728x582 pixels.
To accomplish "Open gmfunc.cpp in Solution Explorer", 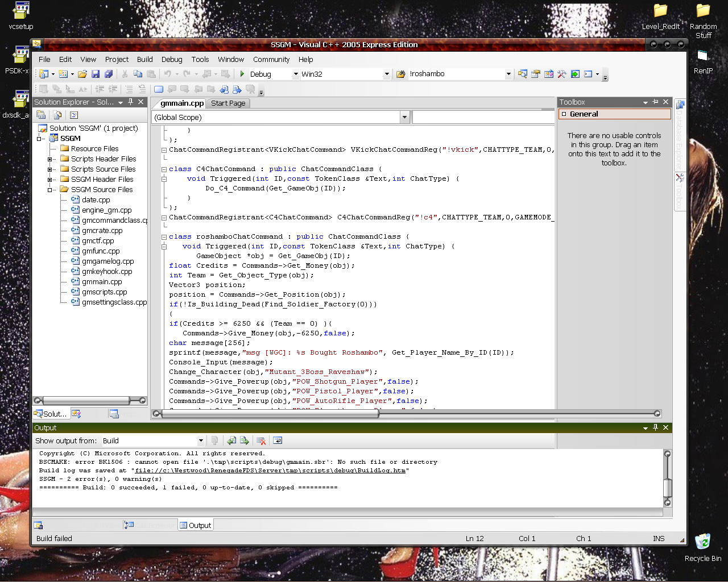I will pyautogui.click(x=101, y=251).
